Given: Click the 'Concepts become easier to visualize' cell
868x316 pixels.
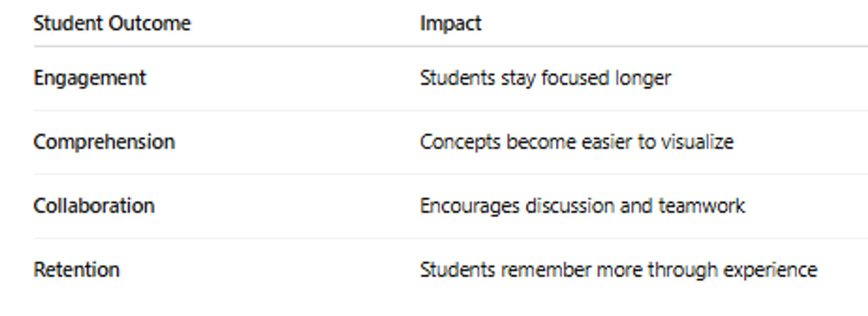Looking at the screenshot, I should [x=576, y=142].
